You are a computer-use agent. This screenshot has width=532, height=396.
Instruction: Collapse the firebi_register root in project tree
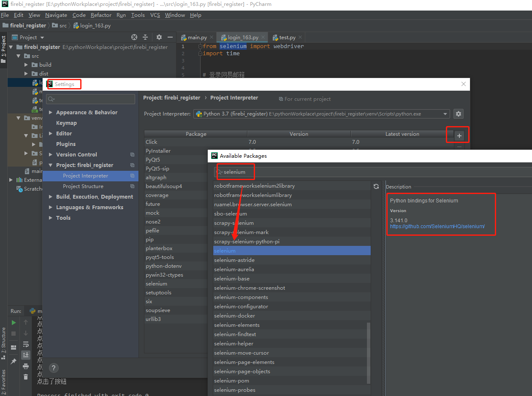pyautogui.click(x=11, y=47)
